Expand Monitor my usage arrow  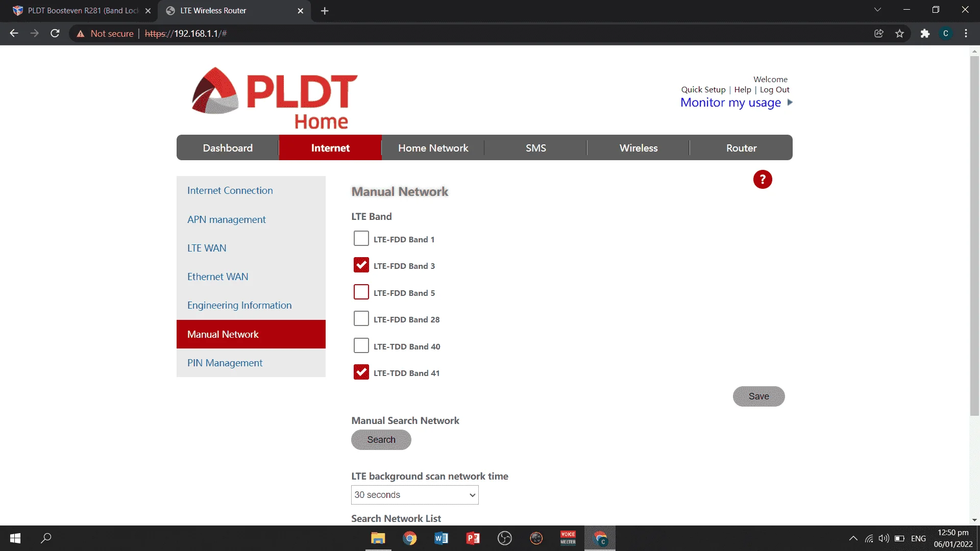(x=790, y=103)
